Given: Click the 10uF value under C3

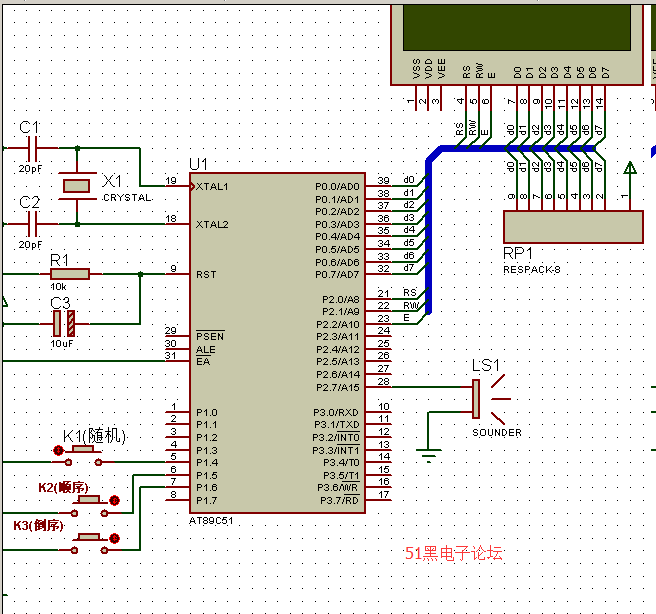Looking at the screenshot, I should 62,343.
